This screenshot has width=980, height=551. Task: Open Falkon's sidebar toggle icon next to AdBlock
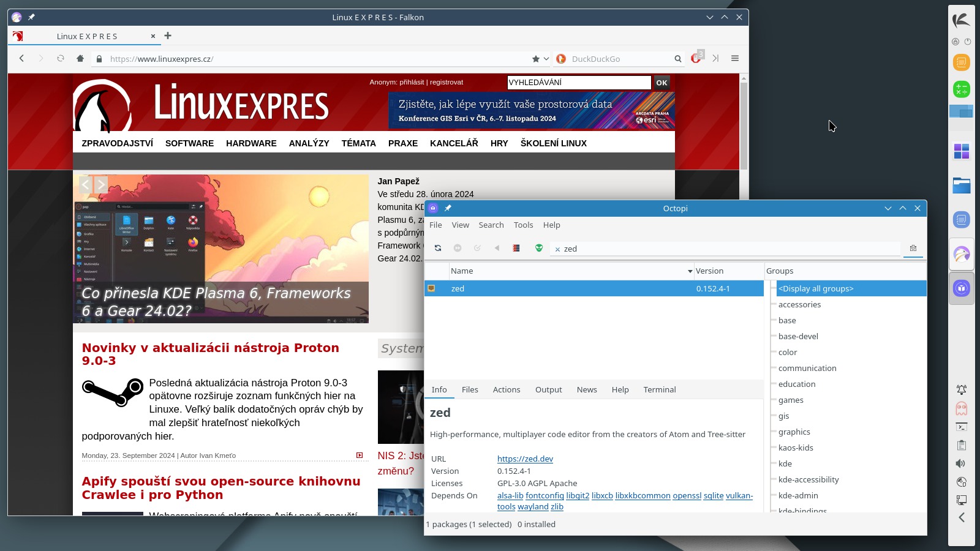click(715, 59)
